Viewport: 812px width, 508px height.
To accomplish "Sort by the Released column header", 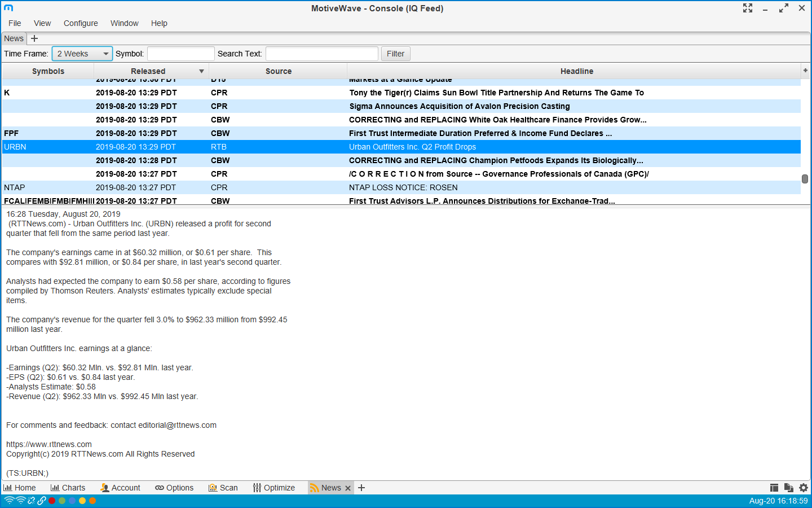I will pos(148,71).
